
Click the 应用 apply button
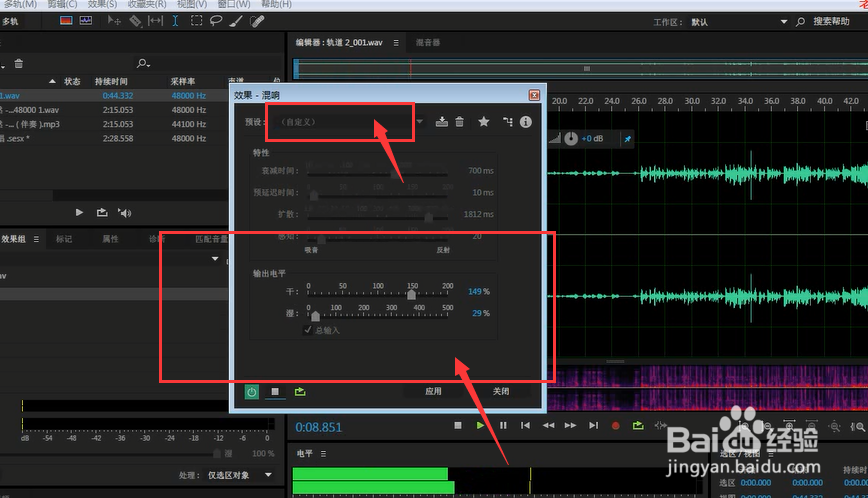tap(433, 391)
